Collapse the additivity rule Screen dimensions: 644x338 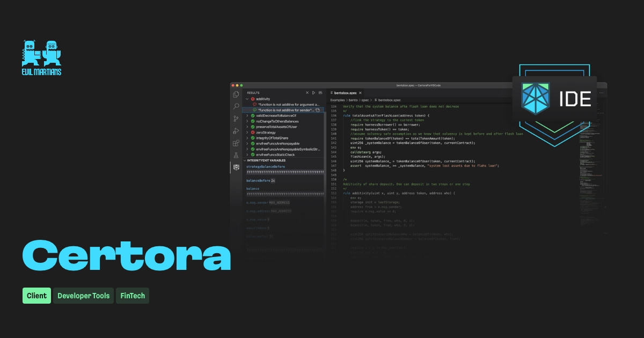pos(247,99)
